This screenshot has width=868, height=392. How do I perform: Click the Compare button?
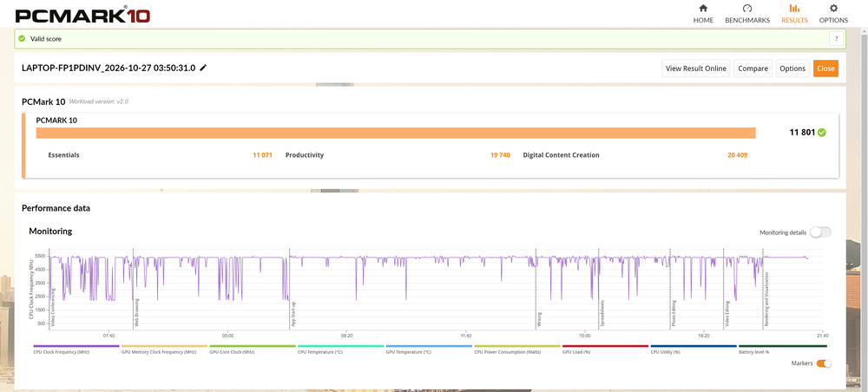(753, 69)
